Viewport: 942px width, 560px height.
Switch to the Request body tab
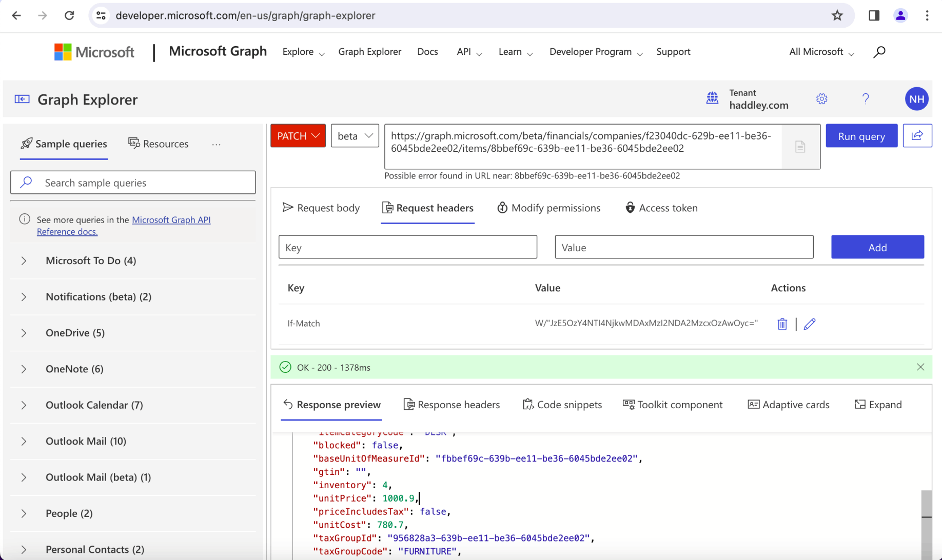[x=321, y=208]
